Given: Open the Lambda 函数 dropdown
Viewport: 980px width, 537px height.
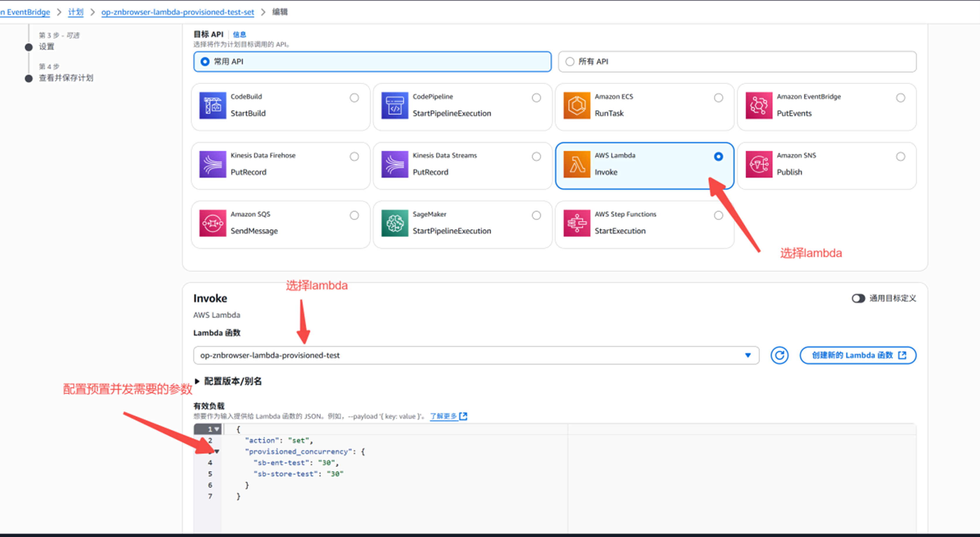Looking at the screenshot, I should pyautogui.click(x=476, y=355).
